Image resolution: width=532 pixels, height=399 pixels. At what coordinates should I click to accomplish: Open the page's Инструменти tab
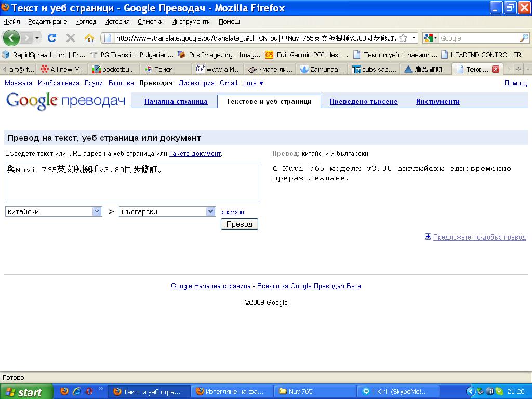tap(437, 101)
